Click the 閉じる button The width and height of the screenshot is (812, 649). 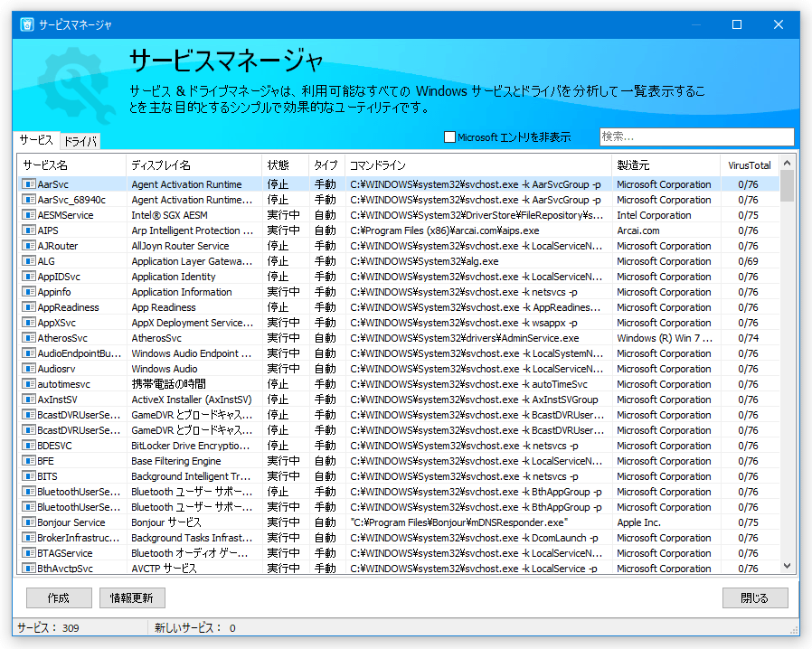[x=755, y=597]
